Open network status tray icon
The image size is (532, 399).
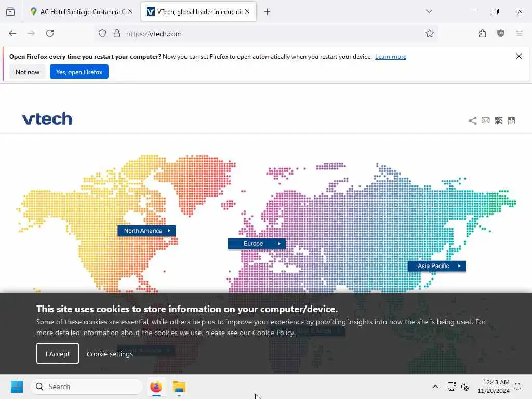(451, 387)
